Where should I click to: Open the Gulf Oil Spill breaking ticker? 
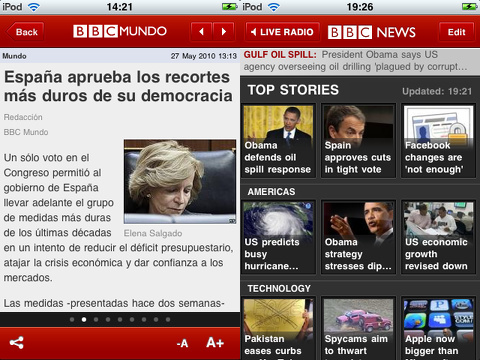(x=360, y=61)
